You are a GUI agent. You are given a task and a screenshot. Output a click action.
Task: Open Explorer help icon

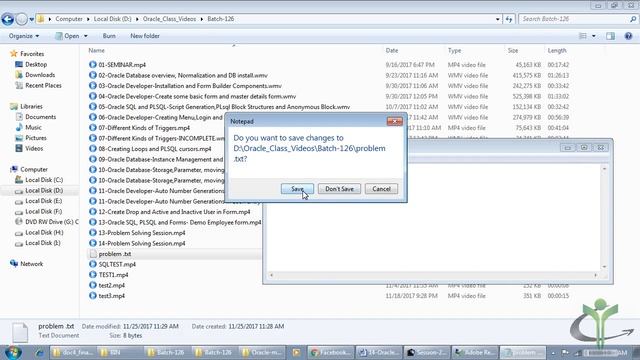coord(628,36)
